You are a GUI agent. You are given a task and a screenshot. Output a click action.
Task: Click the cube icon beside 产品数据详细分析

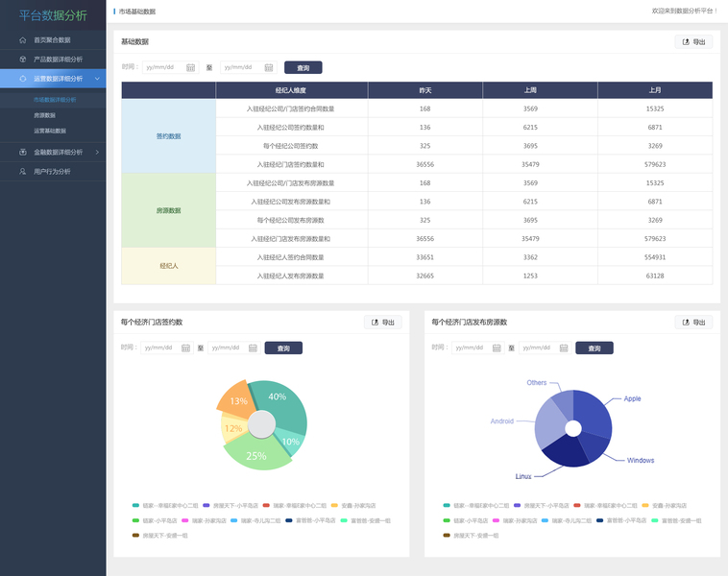(x=23, y=60)
